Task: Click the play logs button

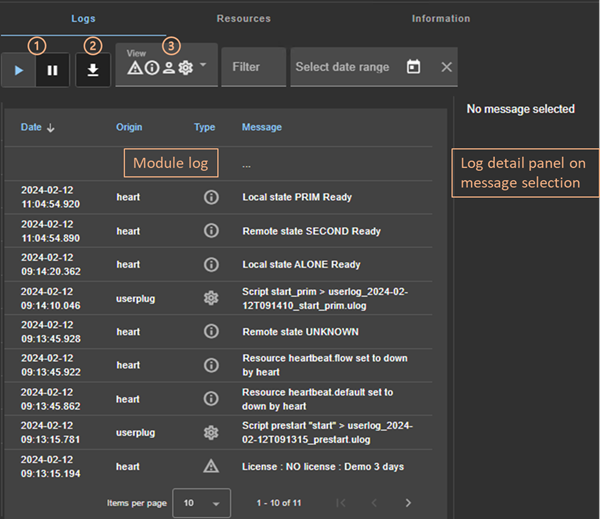Action: click(x=19, y=71)
